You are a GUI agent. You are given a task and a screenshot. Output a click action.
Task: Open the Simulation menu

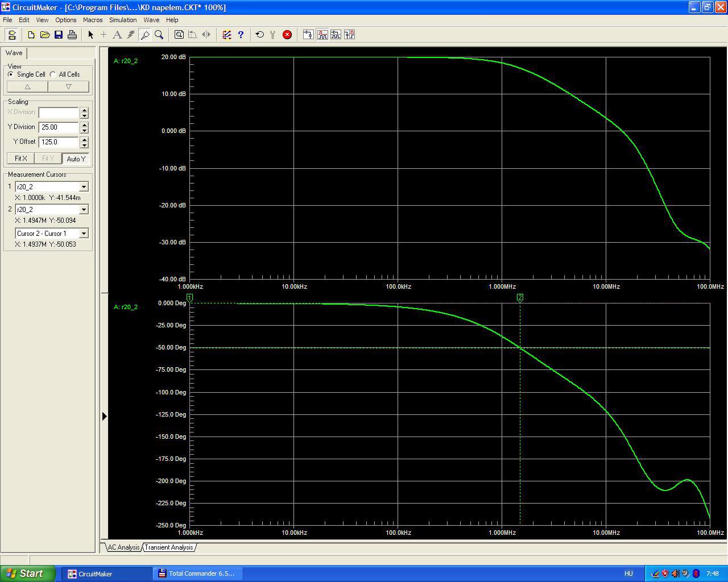click(123, 20)
